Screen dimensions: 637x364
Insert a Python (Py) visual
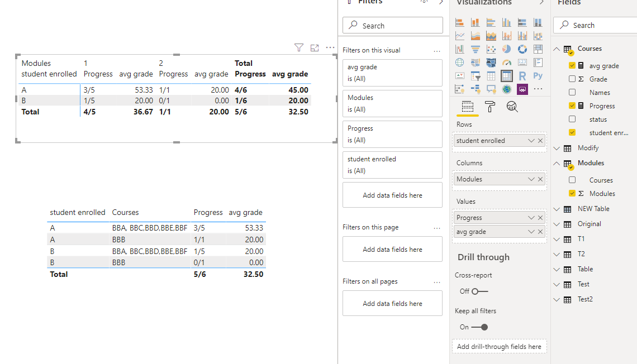coord(538,76)
